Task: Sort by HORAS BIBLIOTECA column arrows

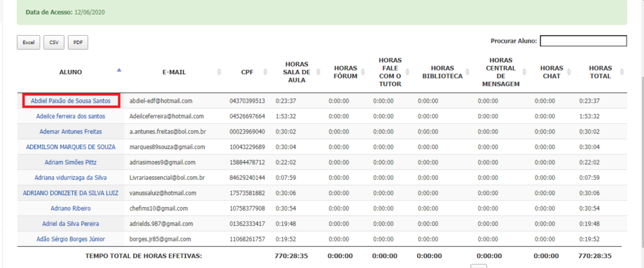Action: 467,72
